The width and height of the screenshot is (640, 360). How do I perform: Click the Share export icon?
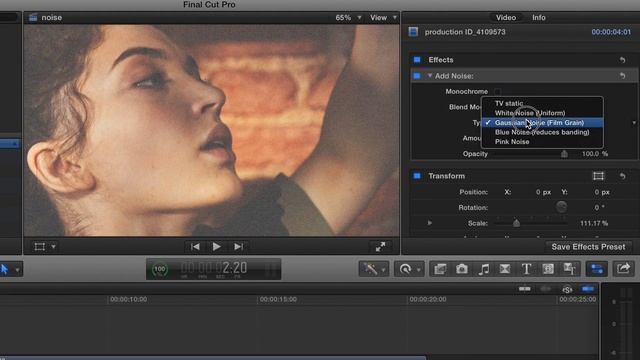click(x=623, y=269)
